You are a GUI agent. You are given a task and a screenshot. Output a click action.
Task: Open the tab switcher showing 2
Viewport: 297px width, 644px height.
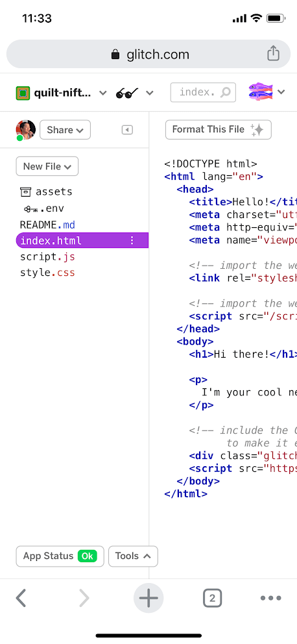[212, 599]
